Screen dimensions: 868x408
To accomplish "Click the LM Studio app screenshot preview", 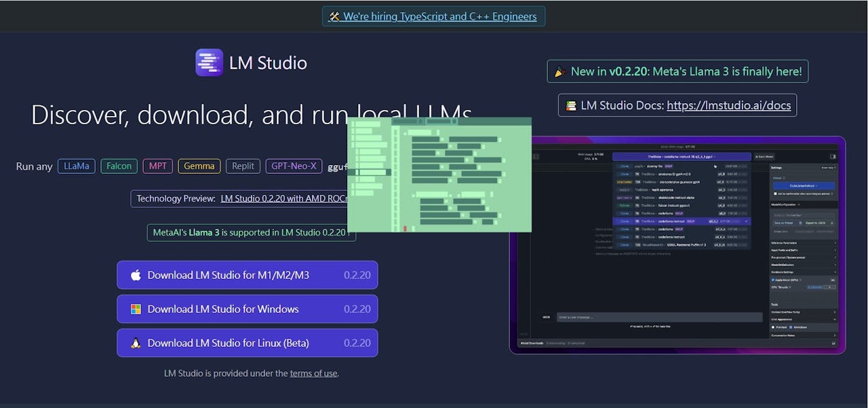I will coord(677,245).
